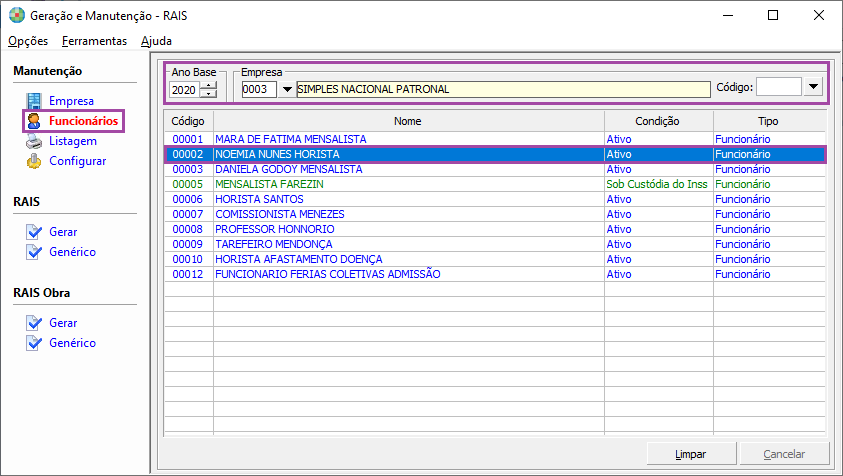Select Gerar under the RAIS Obra section
Image resolution: width=843 pixels, height=476 pixels.
click(63, 323)
